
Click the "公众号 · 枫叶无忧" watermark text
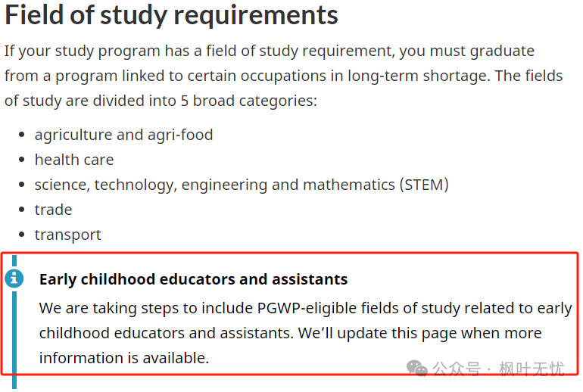pyautogui.click(x=498, y=369)
